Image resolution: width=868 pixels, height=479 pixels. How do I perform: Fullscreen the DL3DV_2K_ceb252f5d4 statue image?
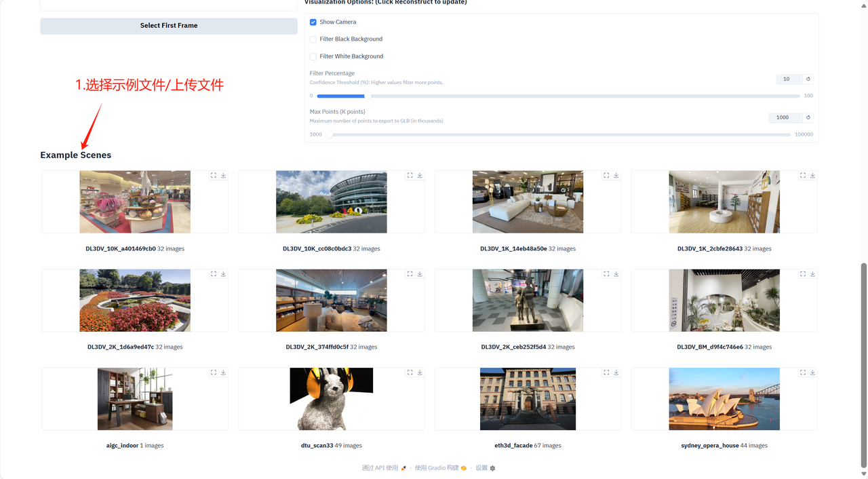(606, 274)
